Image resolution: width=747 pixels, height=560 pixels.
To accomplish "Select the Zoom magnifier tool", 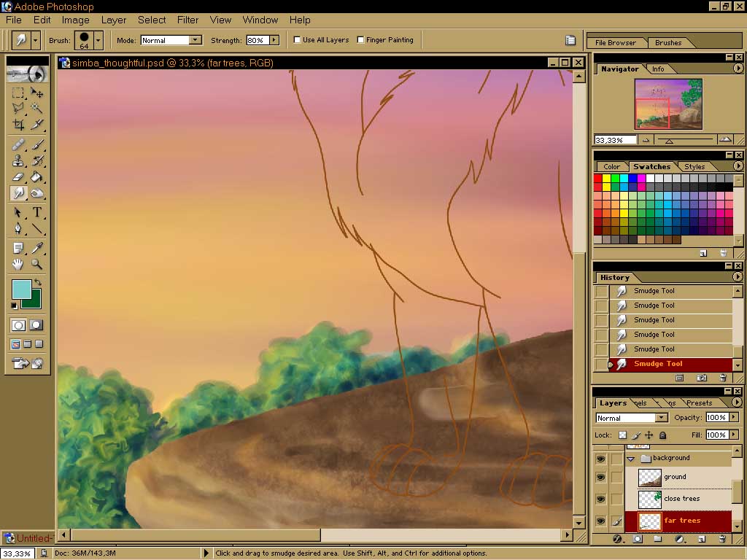I will (36, 265).
